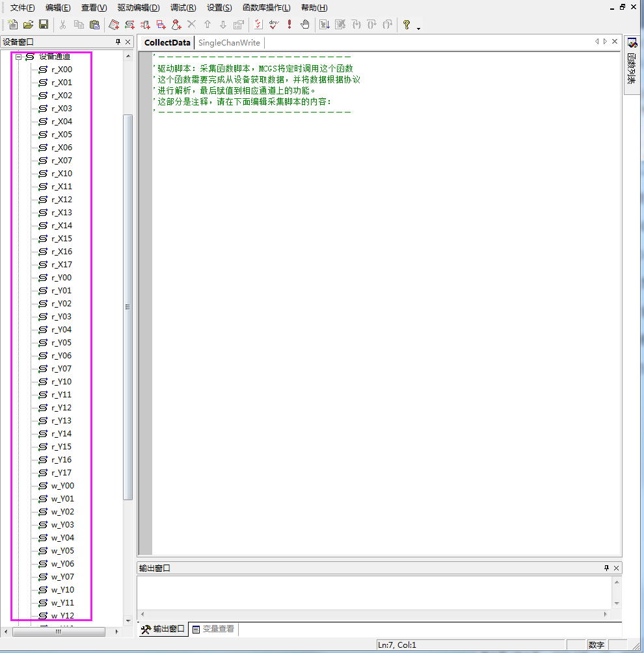Viewport: 644px width, 653px height.
Task: Select the r_Y10 channel
Action: pyautogui.click(x=61, y=382)
